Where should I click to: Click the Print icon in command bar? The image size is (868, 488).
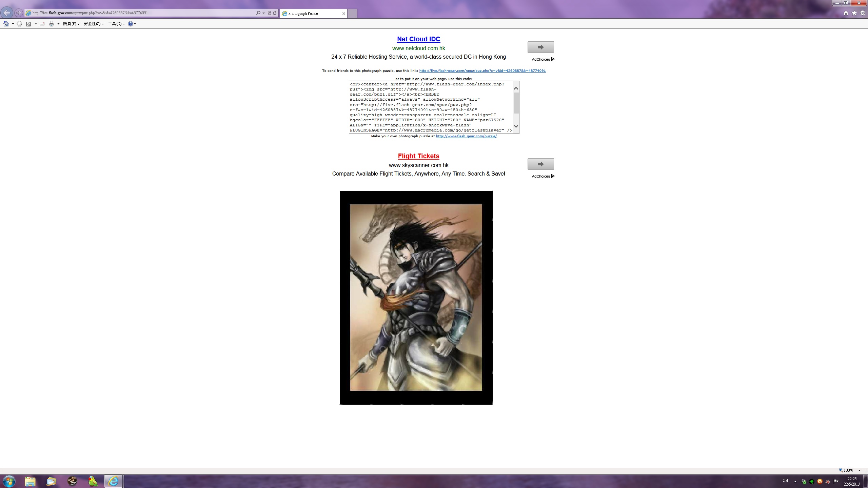click(x=51, y=24)
